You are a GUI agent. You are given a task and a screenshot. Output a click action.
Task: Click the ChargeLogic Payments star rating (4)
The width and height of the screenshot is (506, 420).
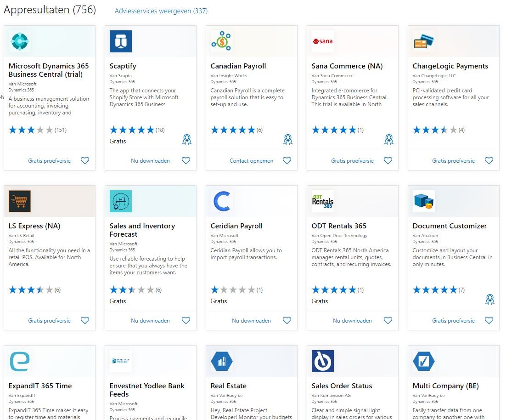[439, 130]
